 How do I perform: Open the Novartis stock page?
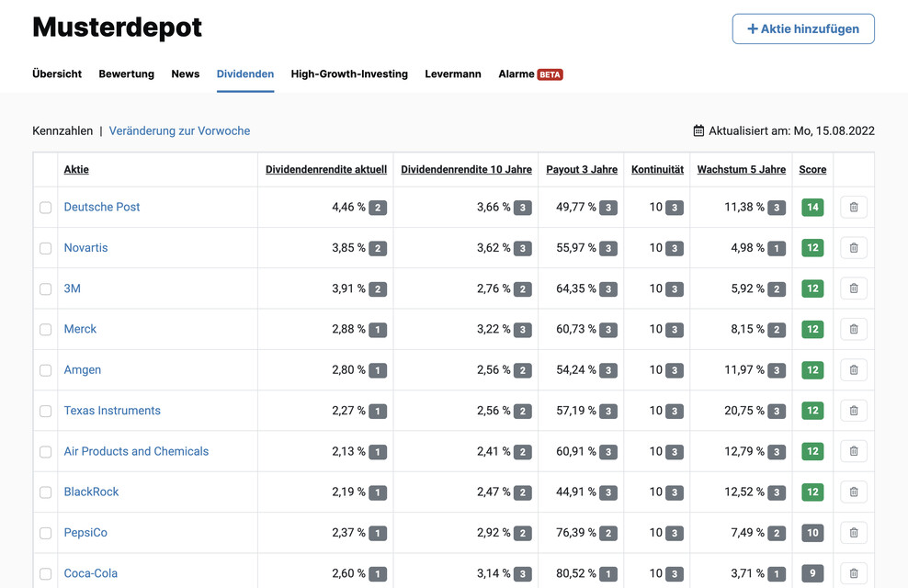(85, 248)
